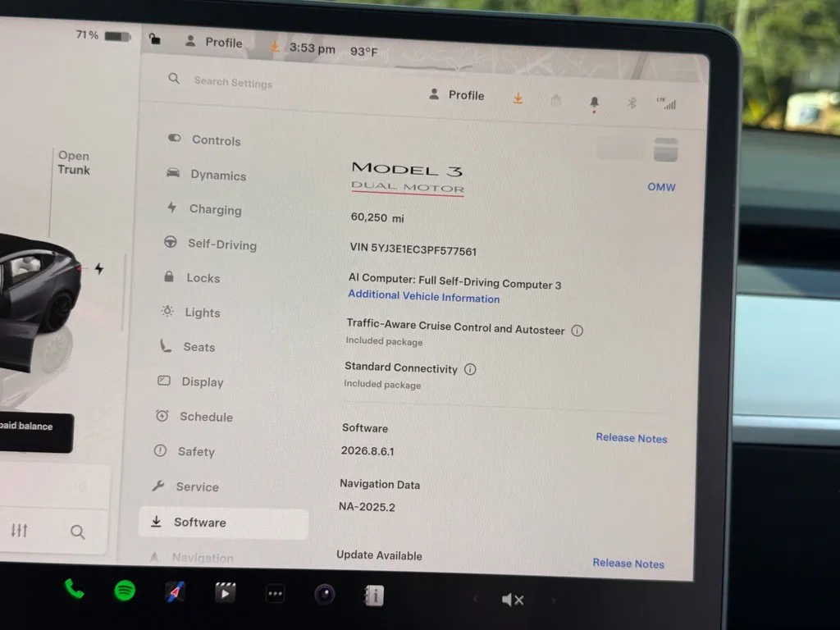Open Release Notes for software 2026.8.6.1

tap(632, 438)
